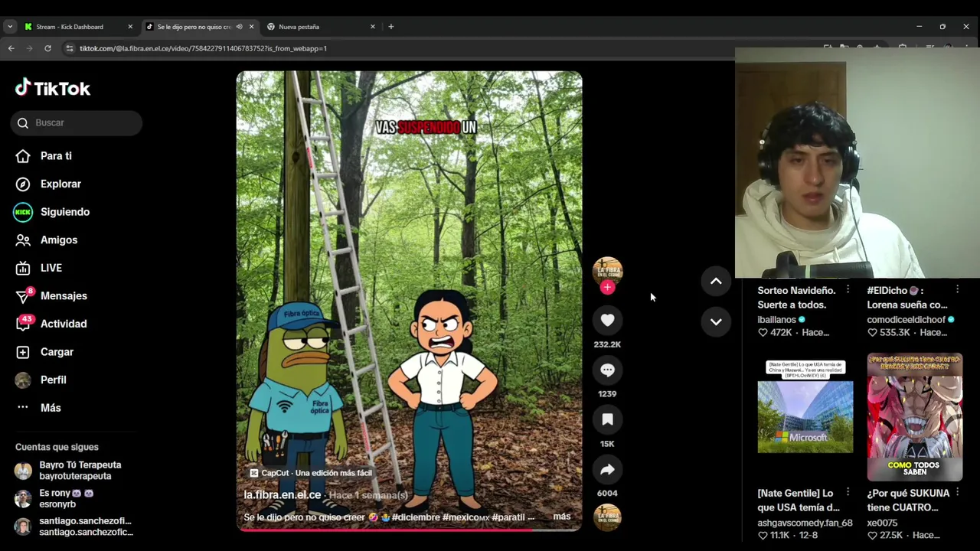Open the tab search dropdown
Viewport: 980px width, 551px height.
[9, 27]
